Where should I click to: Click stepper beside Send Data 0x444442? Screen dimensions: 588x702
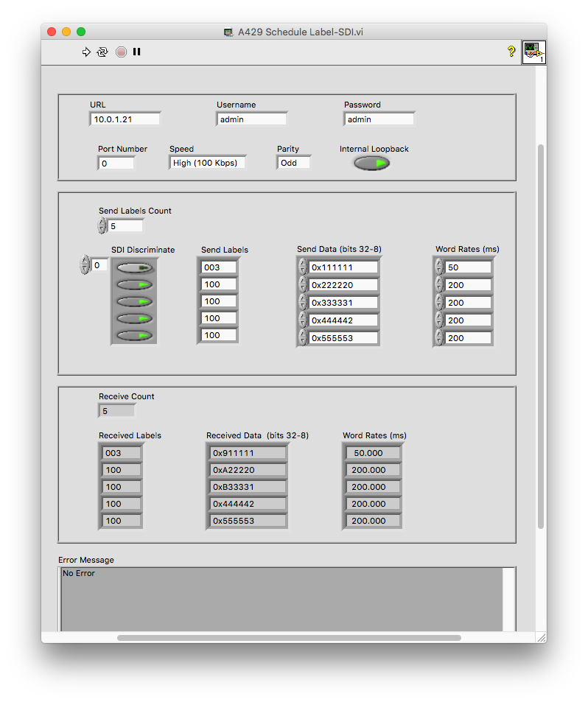[303, 320]
